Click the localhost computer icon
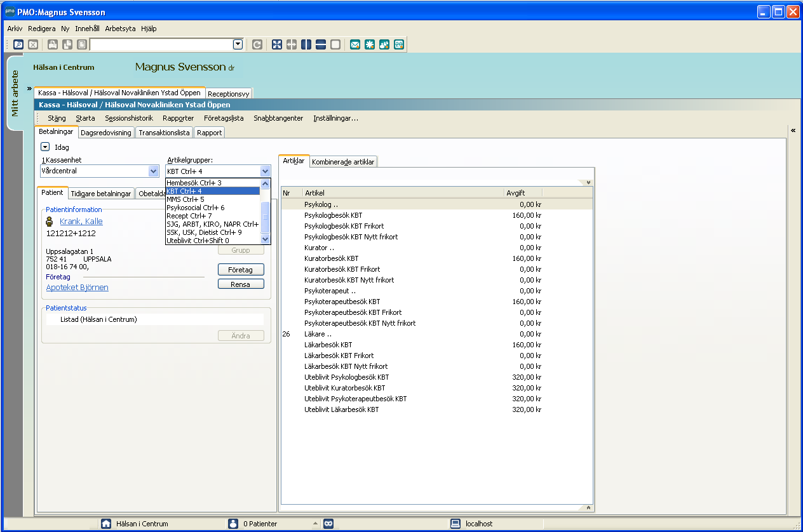 click(x=455, y=524)
